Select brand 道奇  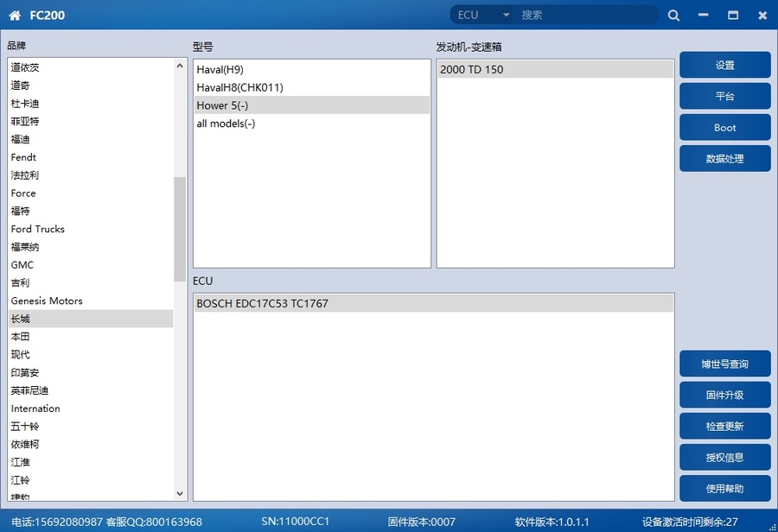click(91, 85)
